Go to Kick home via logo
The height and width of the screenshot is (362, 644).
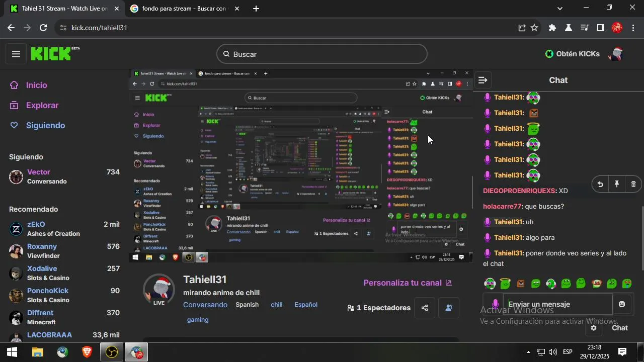(x=55, y=54)
